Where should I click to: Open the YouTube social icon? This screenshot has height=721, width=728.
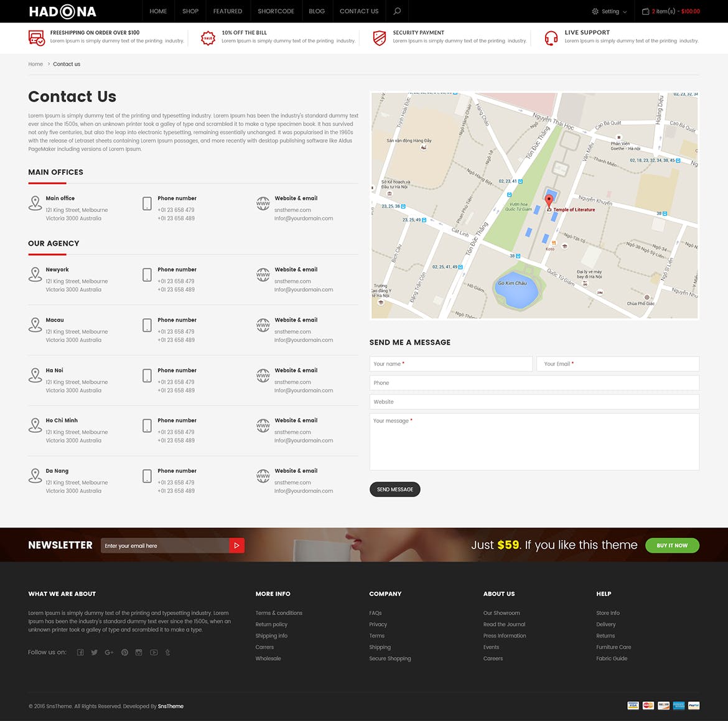(154, 653)
